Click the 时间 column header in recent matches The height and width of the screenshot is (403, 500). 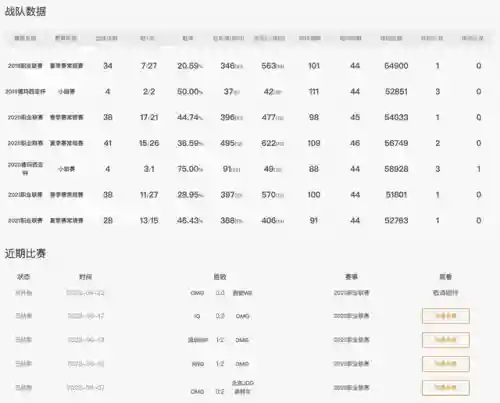[x=86, y=277]
